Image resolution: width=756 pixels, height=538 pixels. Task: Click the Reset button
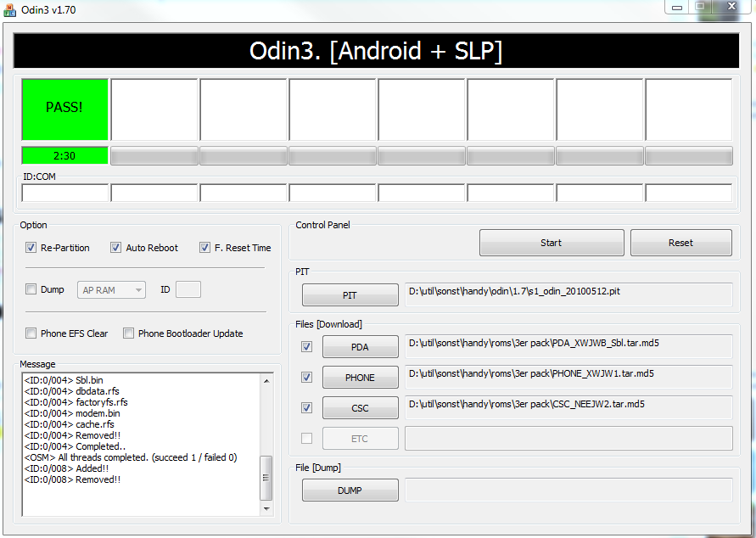(x=680, y=243)
